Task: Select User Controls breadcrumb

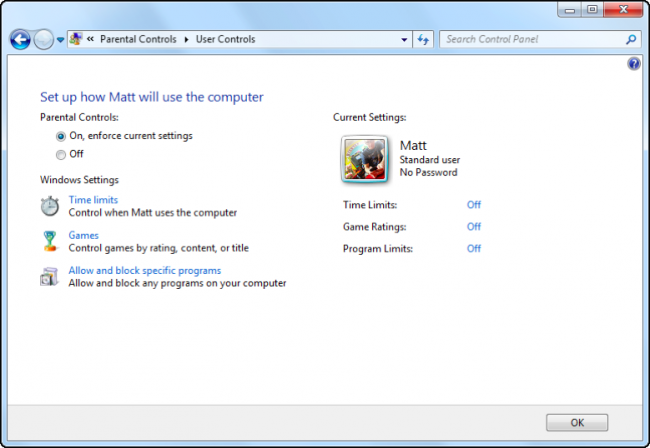Action: [x=226, y=39]
